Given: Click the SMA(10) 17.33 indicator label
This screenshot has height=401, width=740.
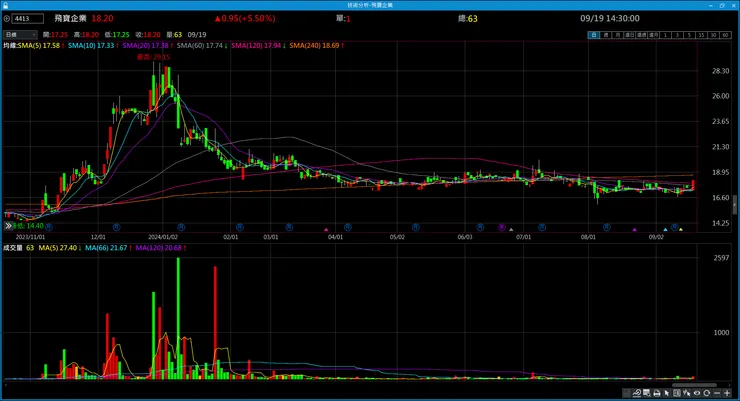Looking at the screenshot, I should (93, 45).
